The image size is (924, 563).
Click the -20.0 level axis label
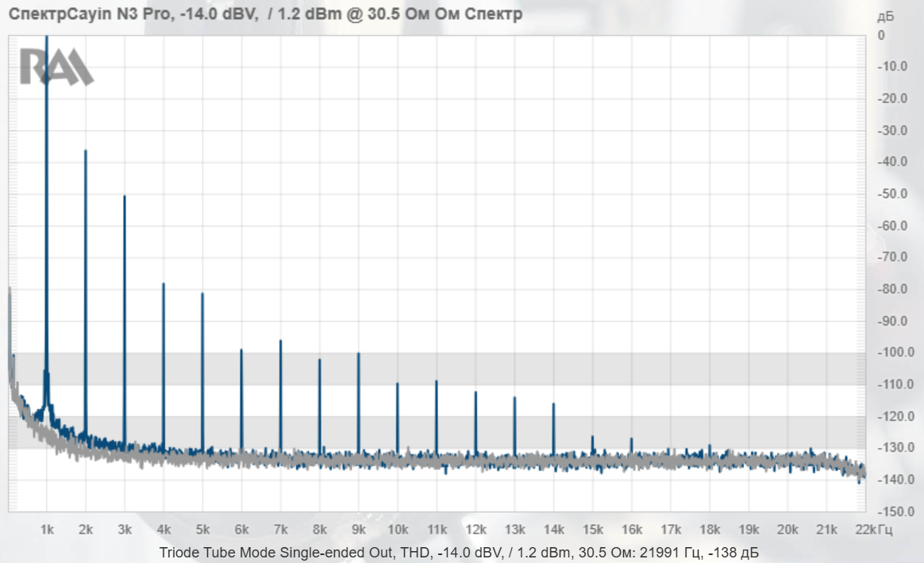pyautogui.click(x=892, y=98)
